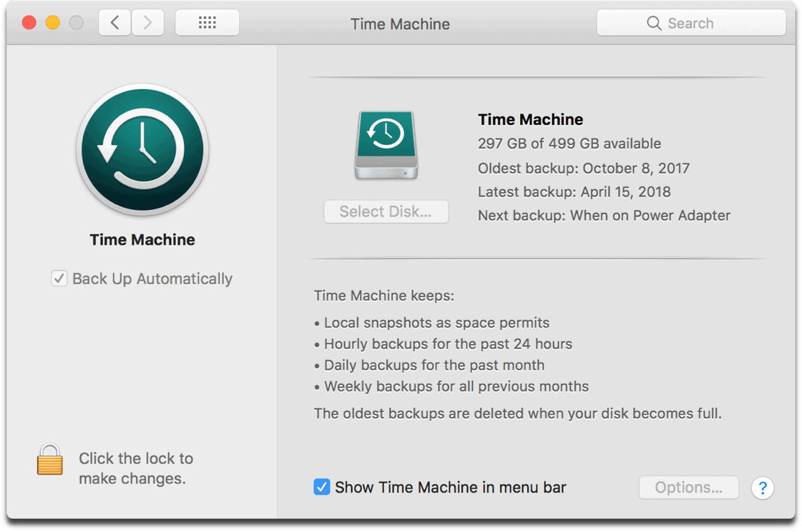Go back with the left arrow
802x532 pixels.
click(x=115, y=23)
